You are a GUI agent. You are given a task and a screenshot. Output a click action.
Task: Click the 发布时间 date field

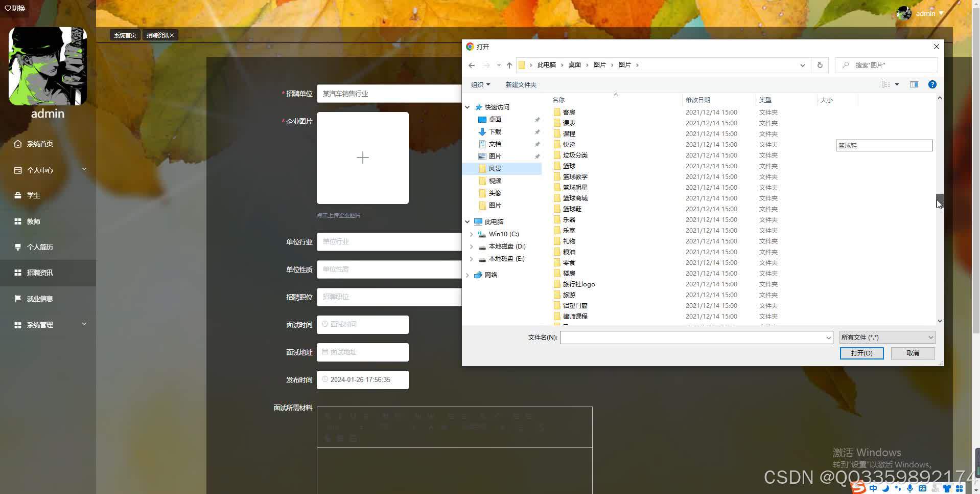363,380
